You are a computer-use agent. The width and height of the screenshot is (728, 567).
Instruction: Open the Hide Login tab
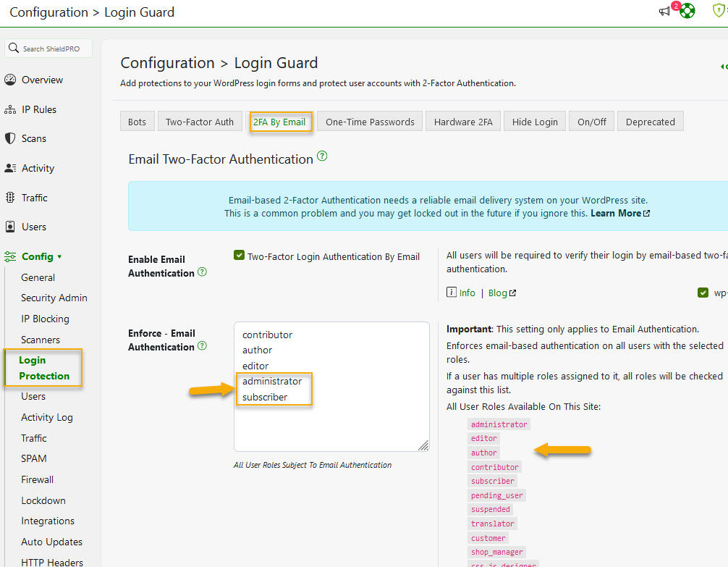(535, 122)
